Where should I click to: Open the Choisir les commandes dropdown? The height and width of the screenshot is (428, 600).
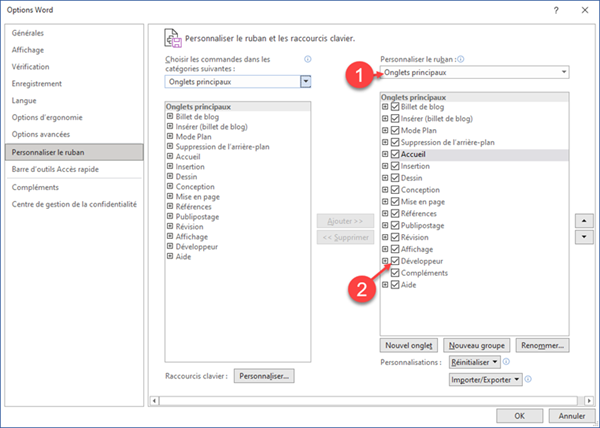[x=305, y=81]
